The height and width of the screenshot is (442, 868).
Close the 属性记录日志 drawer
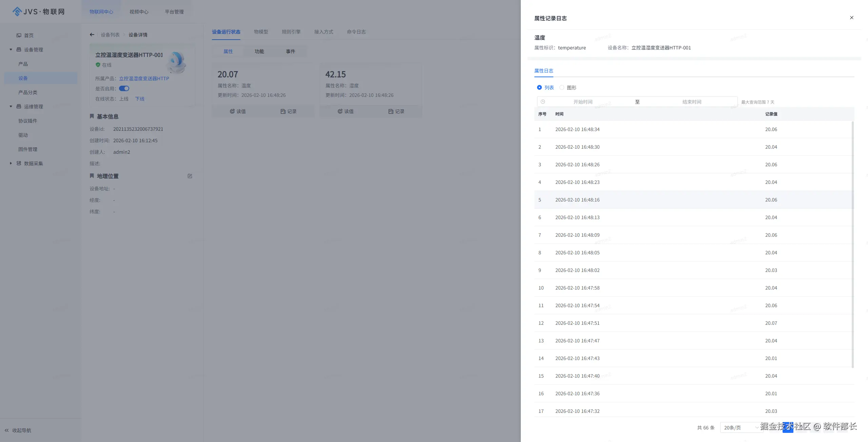click(x=851, y=18)
